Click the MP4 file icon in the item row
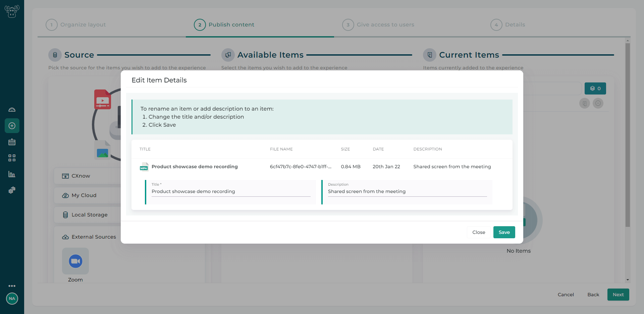Image resolution: width=644 pixels, height=314 pixels. [144, 167]
